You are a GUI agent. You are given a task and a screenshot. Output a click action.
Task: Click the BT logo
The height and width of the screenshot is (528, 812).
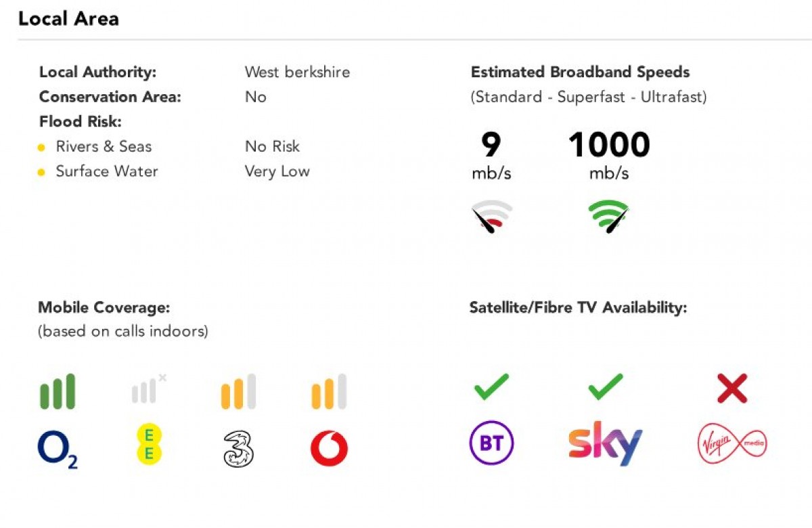pos(491,445)
